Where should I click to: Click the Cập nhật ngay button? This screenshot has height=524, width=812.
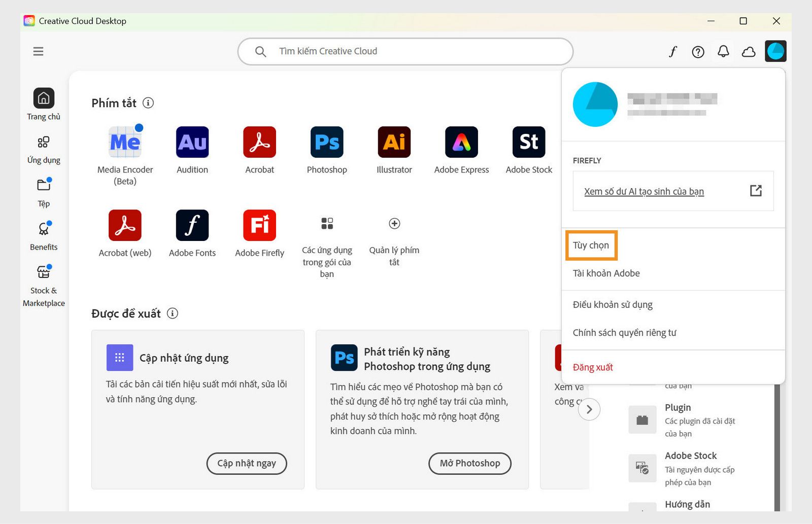[x=247, y=463]
